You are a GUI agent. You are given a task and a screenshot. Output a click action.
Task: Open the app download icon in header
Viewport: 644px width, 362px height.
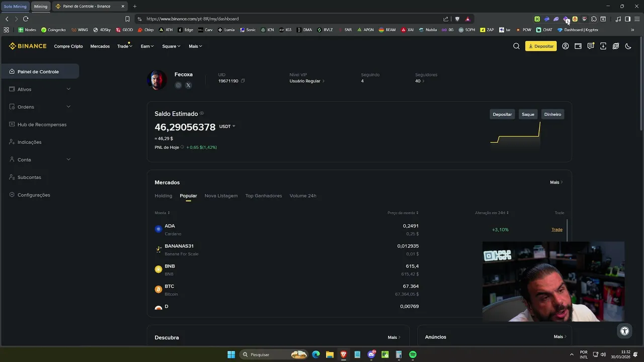coord(603,46)
